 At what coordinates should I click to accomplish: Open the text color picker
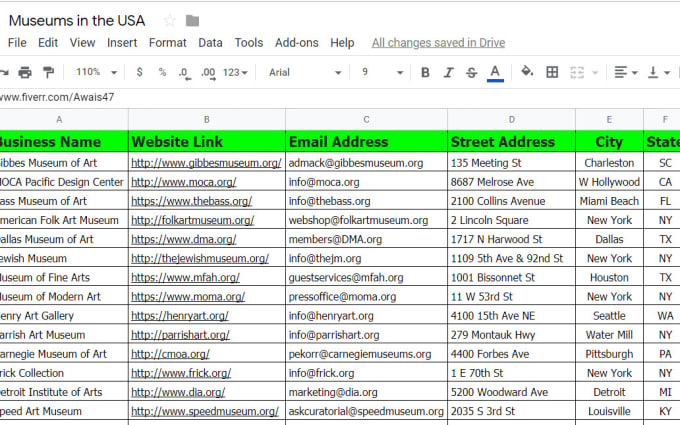pyautogui.click(x=495, y=73)
